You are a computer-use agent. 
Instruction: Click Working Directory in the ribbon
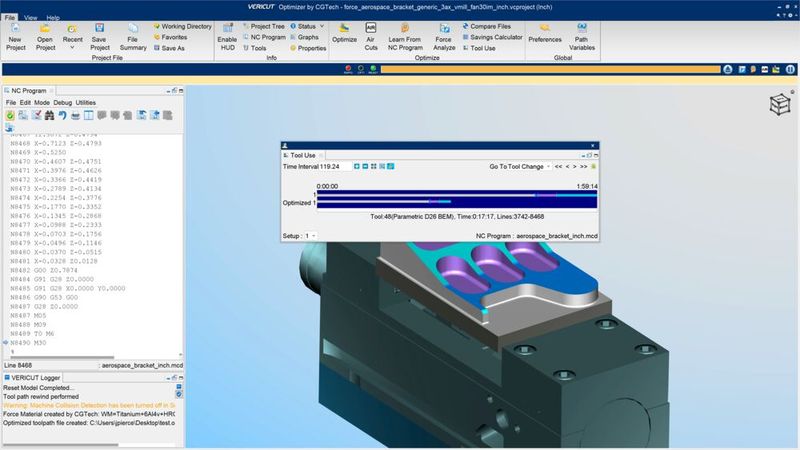(x=182, y=26)
